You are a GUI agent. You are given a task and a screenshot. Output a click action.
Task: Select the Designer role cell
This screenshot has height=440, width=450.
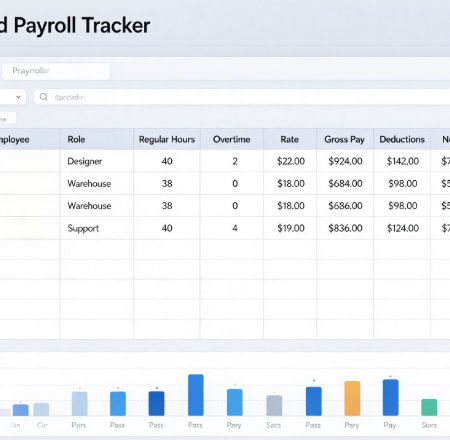tap(97, 161)
